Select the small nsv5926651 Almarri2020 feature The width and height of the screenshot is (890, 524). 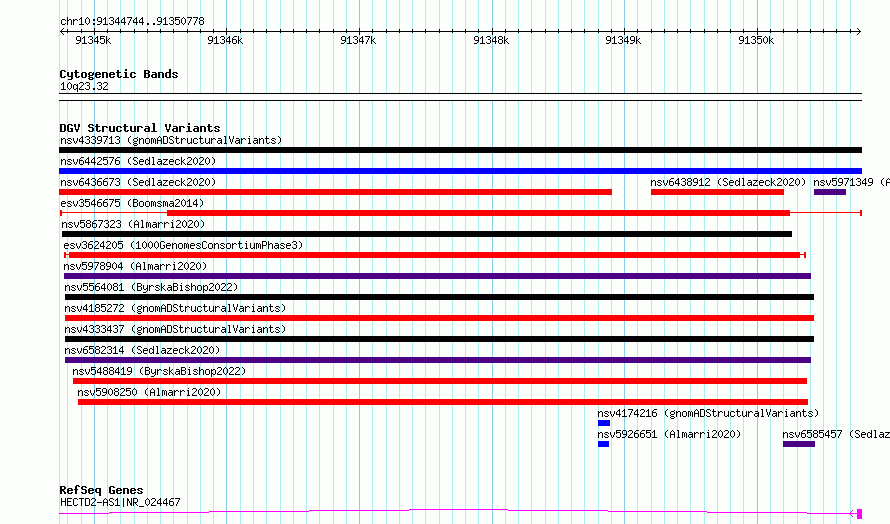click(603, 444)
